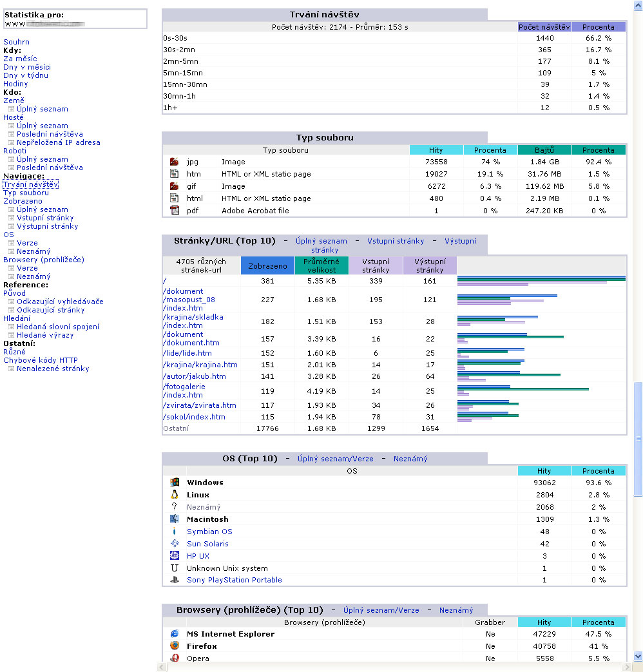
Task: Open the Symbian OS link
Action: point(209,532)
